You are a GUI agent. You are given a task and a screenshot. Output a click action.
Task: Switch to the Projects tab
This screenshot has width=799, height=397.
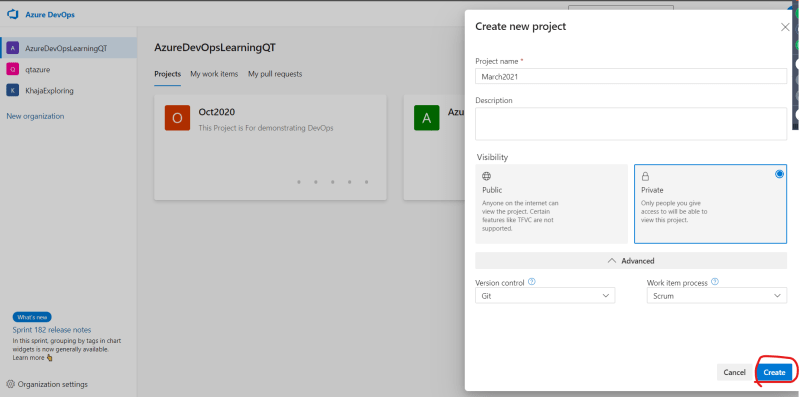pyautogui.click(x=168, y=74)
